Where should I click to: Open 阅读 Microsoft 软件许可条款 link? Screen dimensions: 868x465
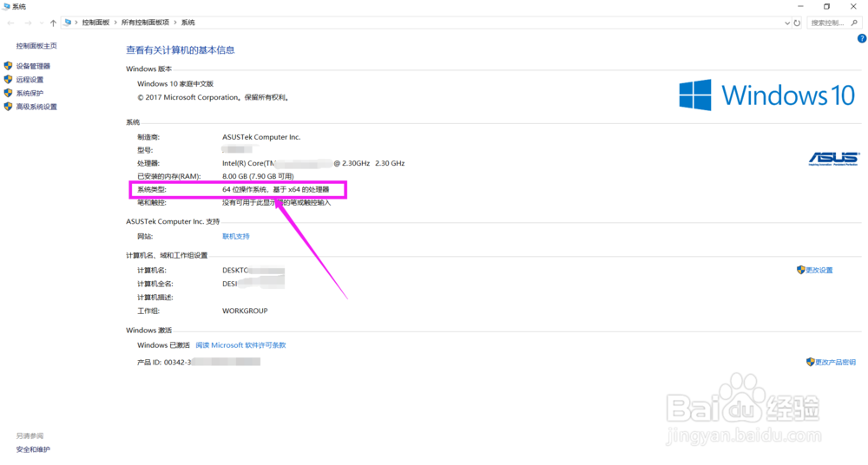pyautogui.click(x=240, y=345)
